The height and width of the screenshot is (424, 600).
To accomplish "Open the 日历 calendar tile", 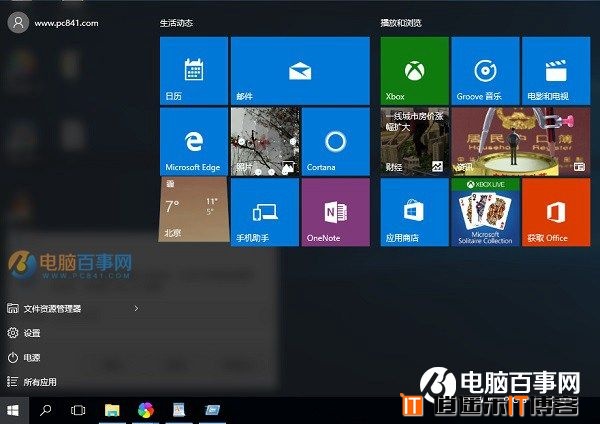I will pos(194,71).
